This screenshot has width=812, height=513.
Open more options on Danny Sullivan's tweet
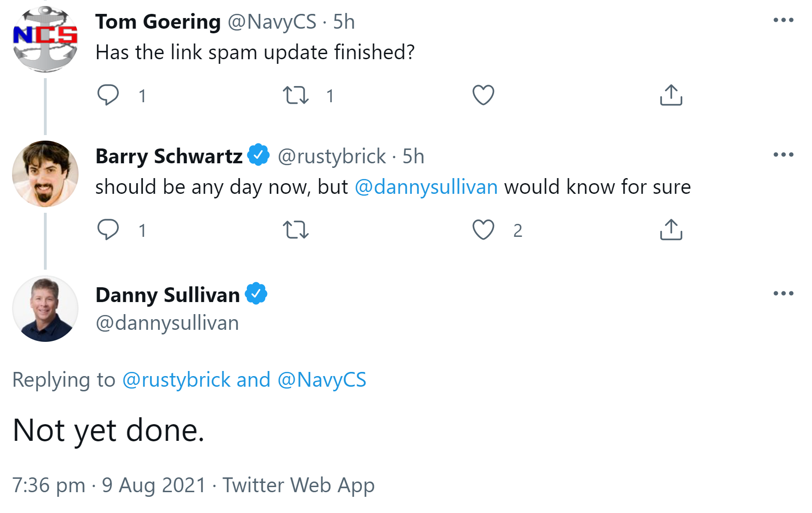coord(783,293)
